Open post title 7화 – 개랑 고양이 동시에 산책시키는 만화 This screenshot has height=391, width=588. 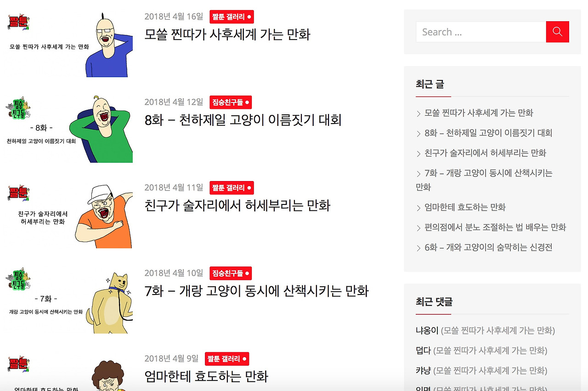click(256, 291)
